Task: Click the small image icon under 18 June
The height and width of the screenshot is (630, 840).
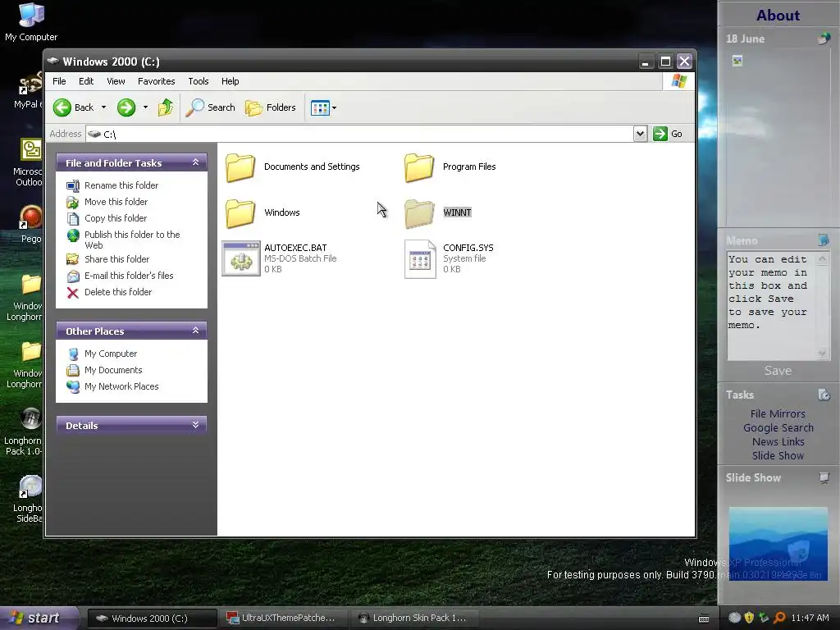Action: 737,61
